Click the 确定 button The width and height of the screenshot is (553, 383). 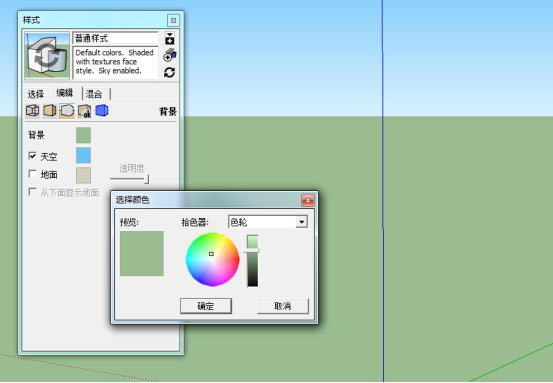(x=206, y=306)
